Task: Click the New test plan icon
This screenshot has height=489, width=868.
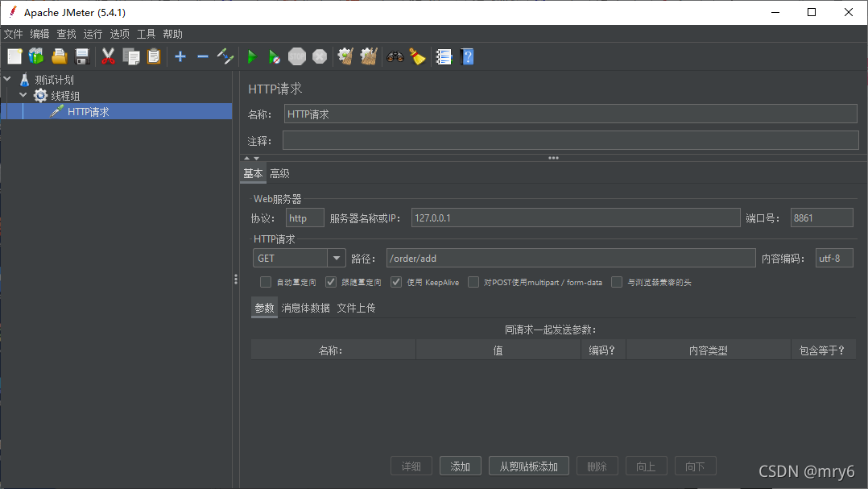Action: click(x=15, y=56)
